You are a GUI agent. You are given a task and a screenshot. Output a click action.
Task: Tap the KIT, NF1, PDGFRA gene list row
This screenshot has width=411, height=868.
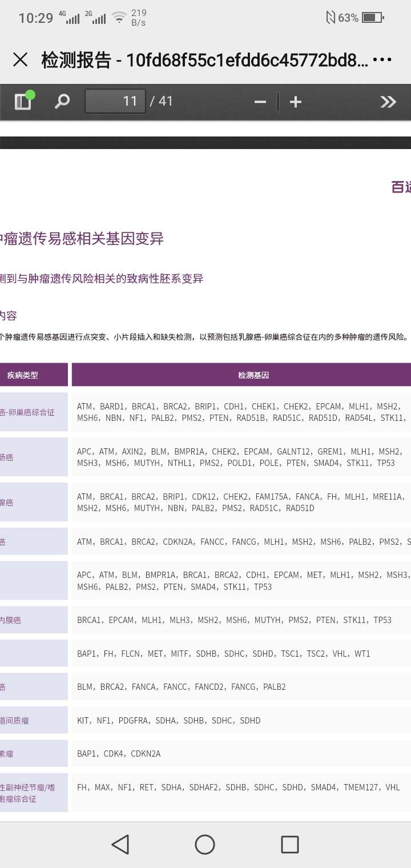(x=168, y=720)
